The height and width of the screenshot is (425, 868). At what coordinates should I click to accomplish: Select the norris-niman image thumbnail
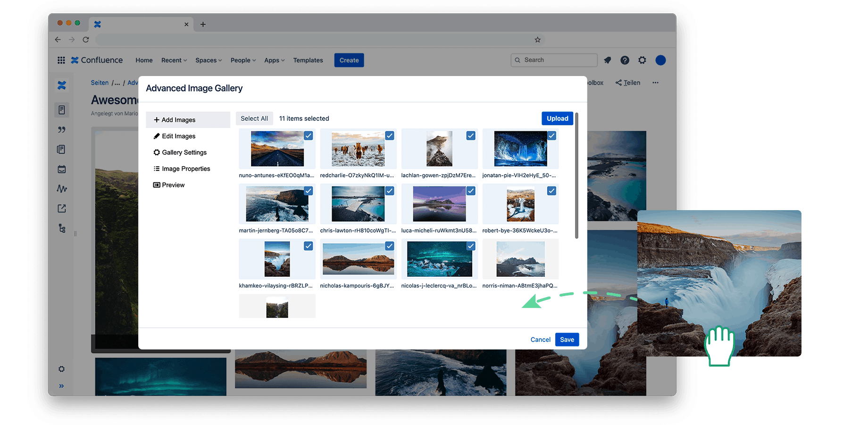(520, 259)
